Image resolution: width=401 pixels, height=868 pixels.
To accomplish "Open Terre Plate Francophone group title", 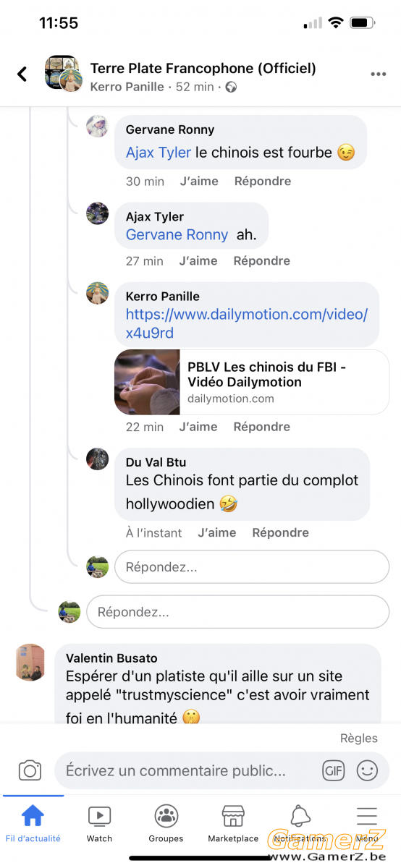I will [x=203, y=69].
